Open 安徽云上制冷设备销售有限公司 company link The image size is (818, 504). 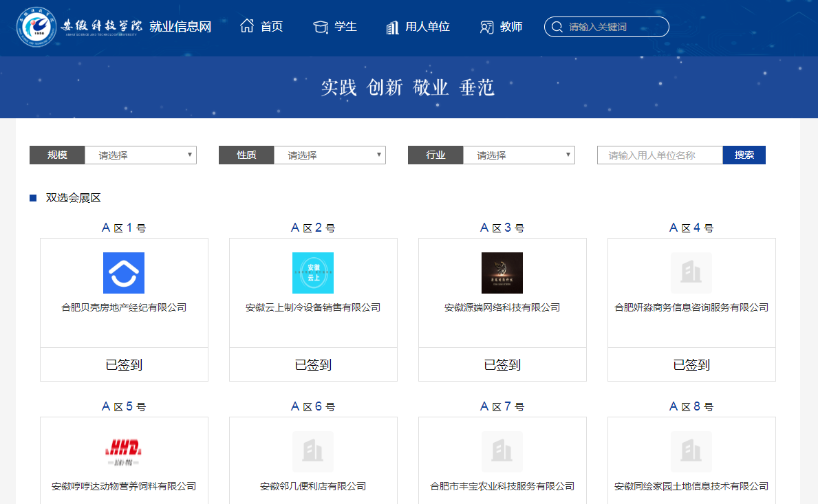click(313, 307)
